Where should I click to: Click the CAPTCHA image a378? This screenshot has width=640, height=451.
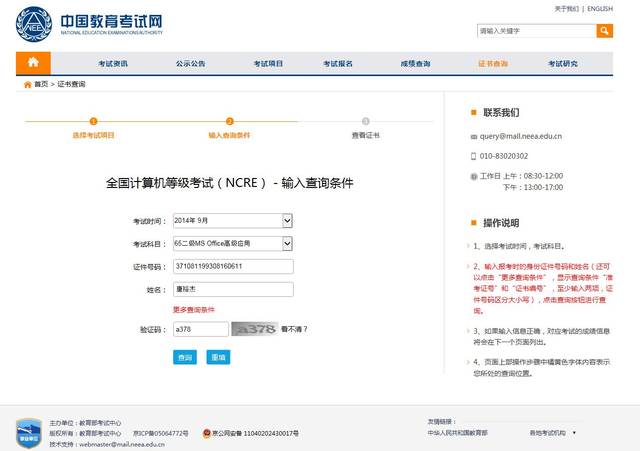coord(255,329)
